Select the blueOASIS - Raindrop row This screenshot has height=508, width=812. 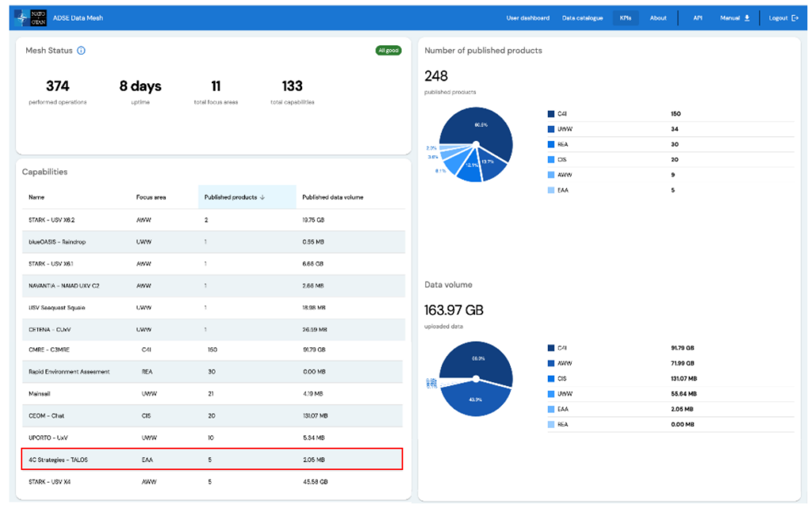[x=213, y=242]
